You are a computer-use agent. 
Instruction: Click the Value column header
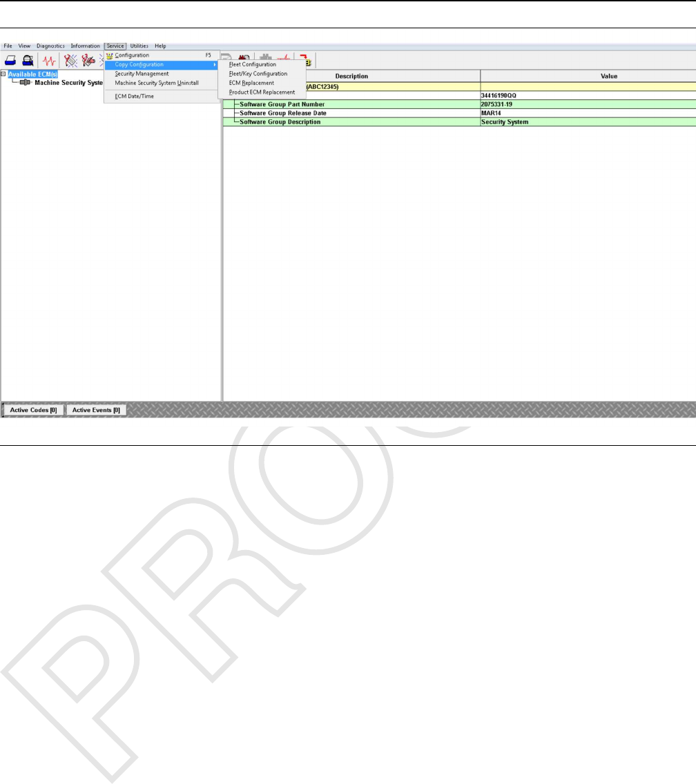point(588,76)
